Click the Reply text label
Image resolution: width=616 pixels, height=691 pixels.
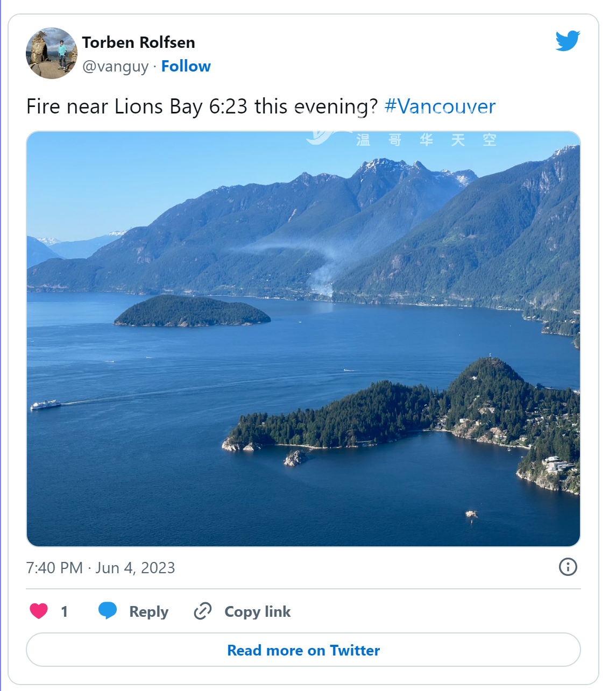point(149,611)
